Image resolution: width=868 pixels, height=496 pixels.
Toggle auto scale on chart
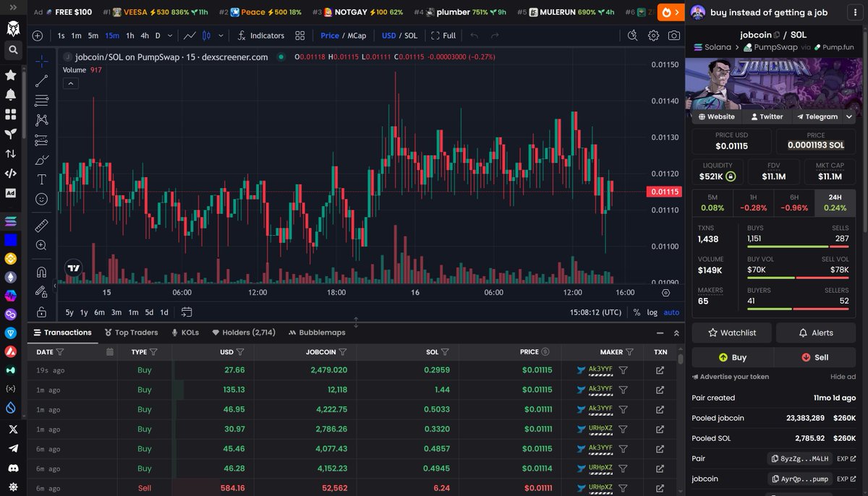point(671,312)
